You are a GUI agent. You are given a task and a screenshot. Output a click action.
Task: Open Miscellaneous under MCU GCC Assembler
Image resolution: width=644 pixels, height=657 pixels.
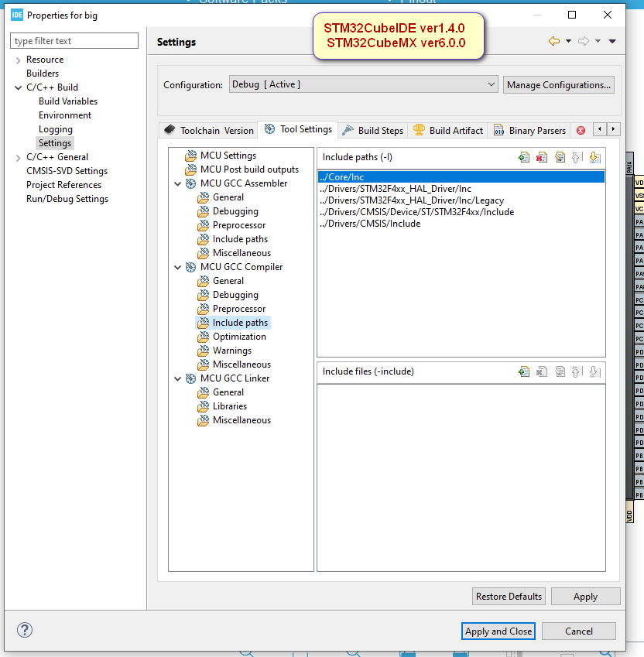[241, 253]
